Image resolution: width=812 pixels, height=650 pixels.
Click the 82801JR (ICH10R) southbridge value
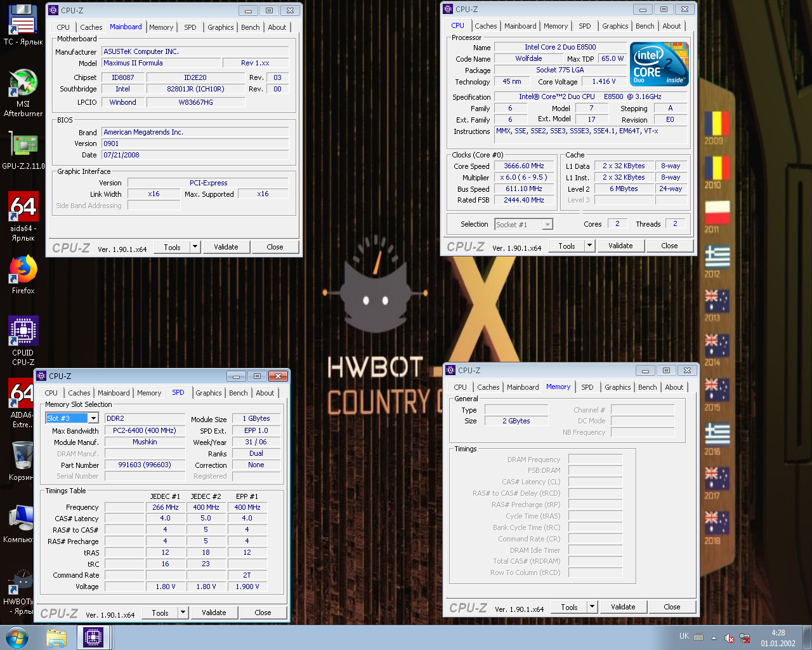pos(195,89)
